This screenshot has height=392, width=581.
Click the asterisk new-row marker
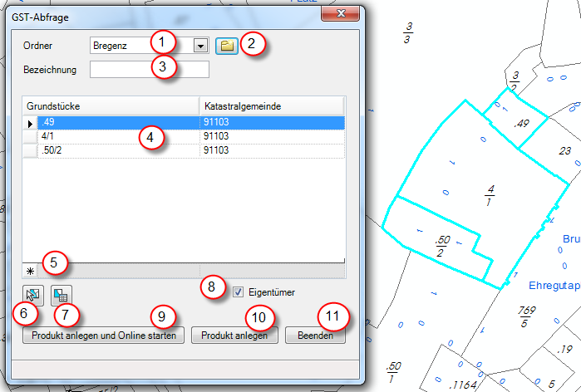coord(31,271)
